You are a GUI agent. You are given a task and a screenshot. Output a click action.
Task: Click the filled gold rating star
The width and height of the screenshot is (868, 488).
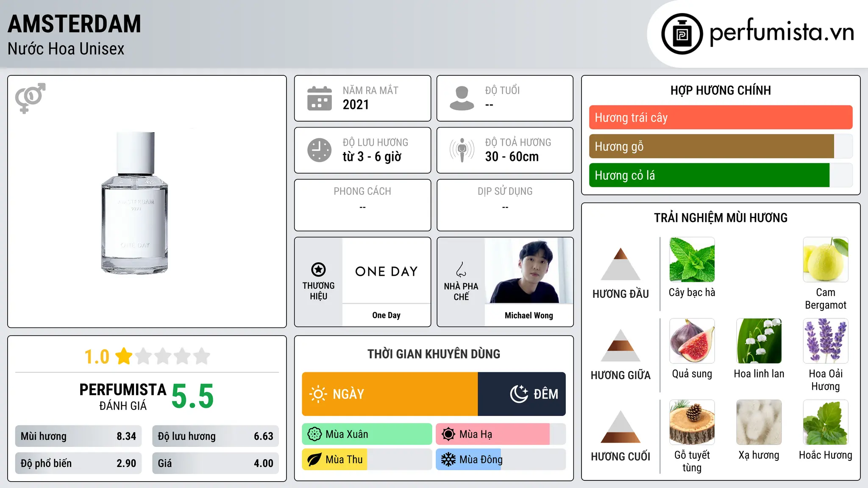click(x=124, y=356)
